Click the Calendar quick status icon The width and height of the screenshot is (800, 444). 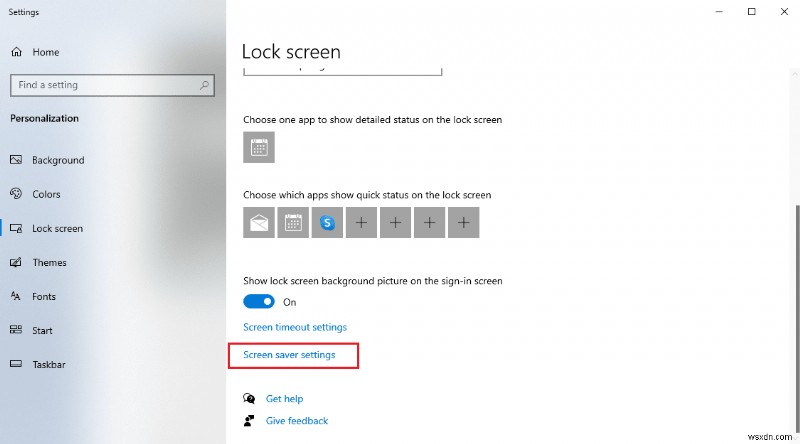coord(293,223)
